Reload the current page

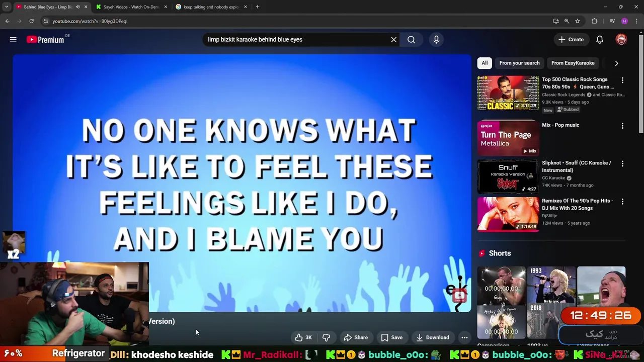point(31,21)
